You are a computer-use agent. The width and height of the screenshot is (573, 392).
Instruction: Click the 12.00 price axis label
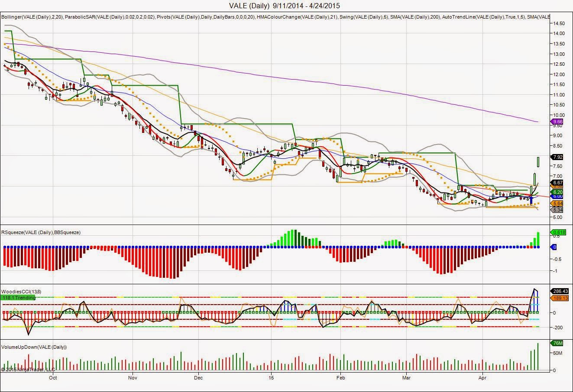coord(558,74)
